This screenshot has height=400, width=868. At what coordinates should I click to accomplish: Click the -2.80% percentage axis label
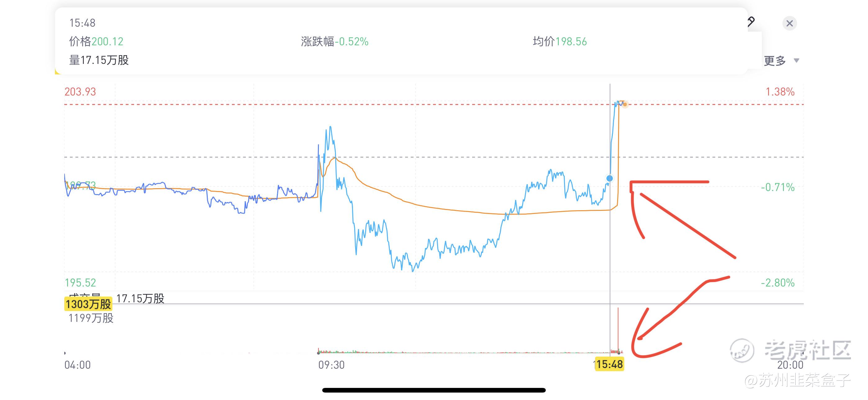click(x=778, y=282)
